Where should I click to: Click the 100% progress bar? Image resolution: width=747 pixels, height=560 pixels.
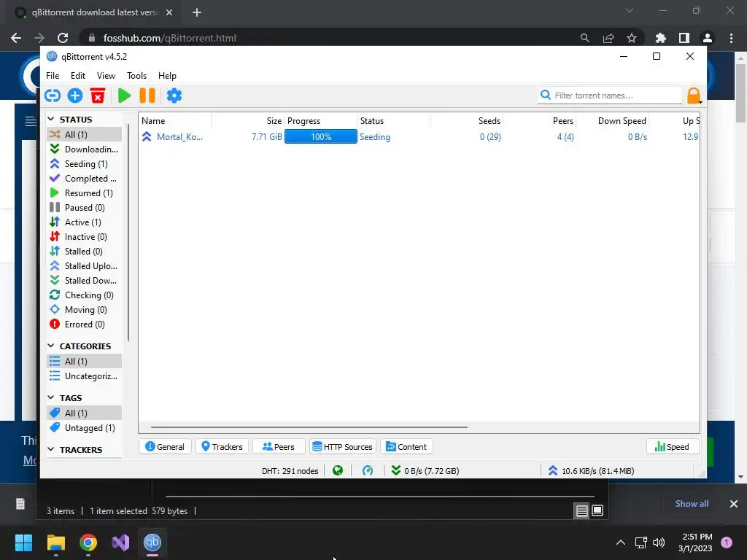321,137
